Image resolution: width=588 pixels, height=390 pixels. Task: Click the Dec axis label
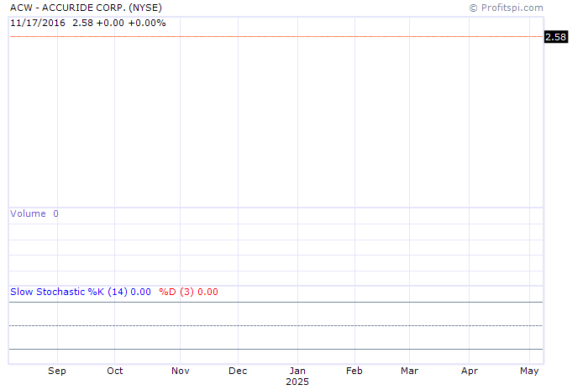point(238,371)
